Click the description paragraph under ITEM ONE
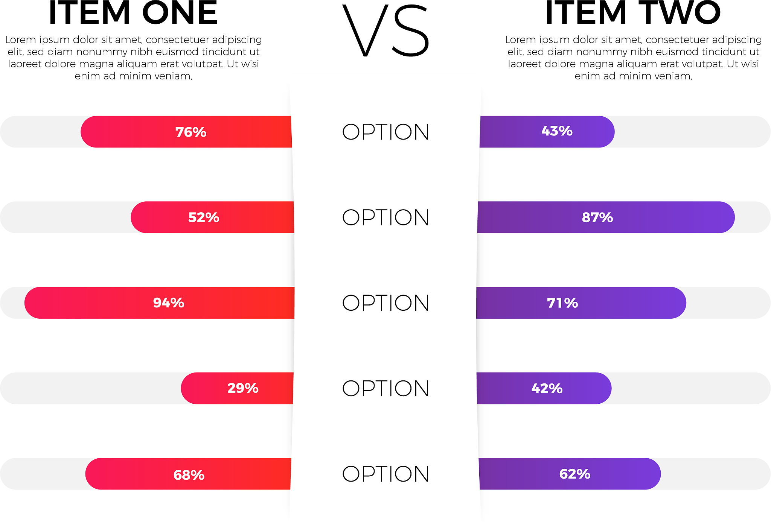Screen dimensions: 771x532 tap(133, 58)
